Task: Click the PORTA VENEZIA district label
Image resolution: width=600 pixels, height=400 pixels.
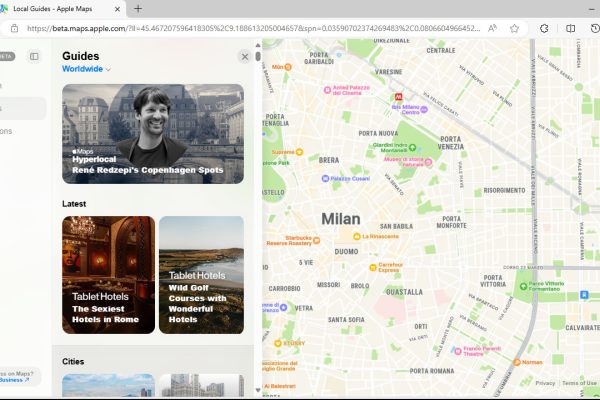Action: tap(450, 143)
